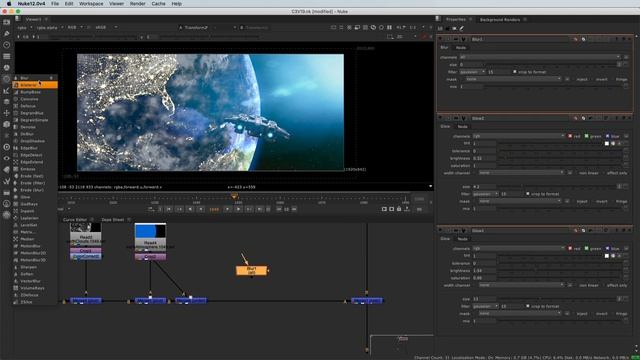Image resolution: width=640 pixels, height=360 pixels.
Task: Open the File menu
Action: (x=55, y=4)
